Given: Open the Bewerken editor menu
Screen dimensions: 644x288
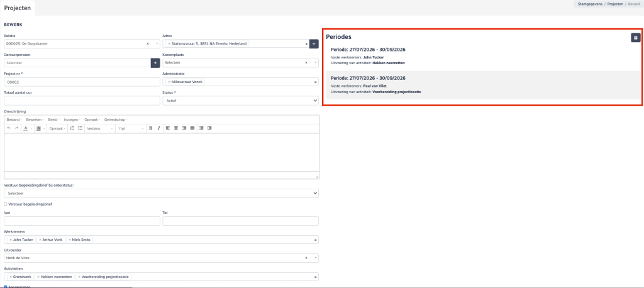Looking at the screenshot, I should [35, 119].
